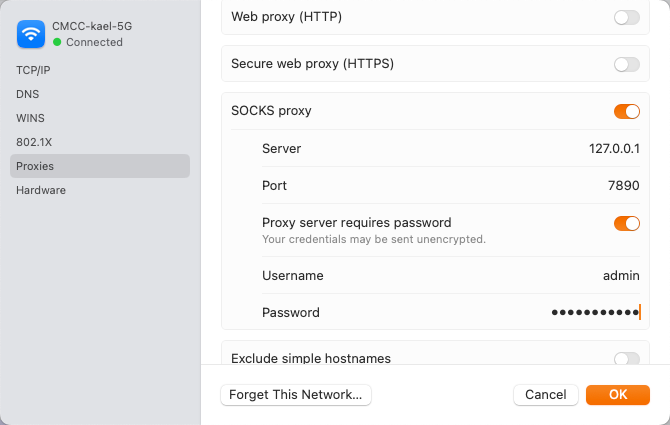Enable the Web proxy (HTTP) toggle
This screenshot has width=670, height=425.
point(627,17)
